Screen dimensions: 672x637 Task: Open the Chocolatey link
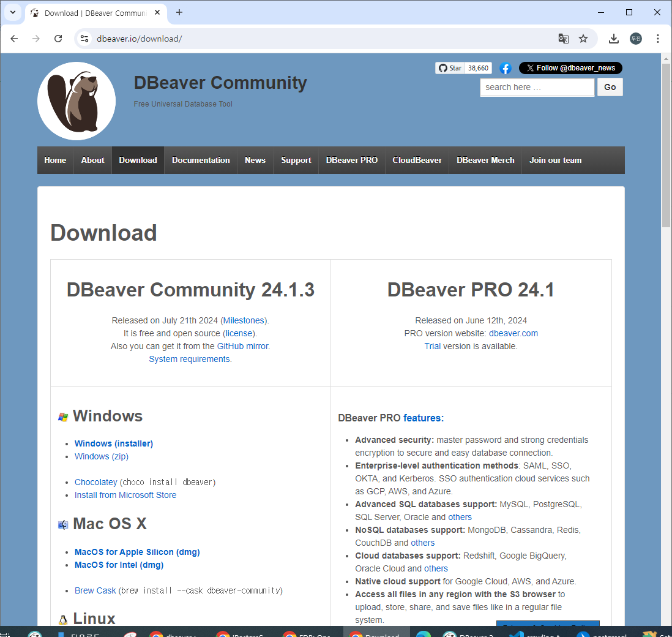[95, 482]
